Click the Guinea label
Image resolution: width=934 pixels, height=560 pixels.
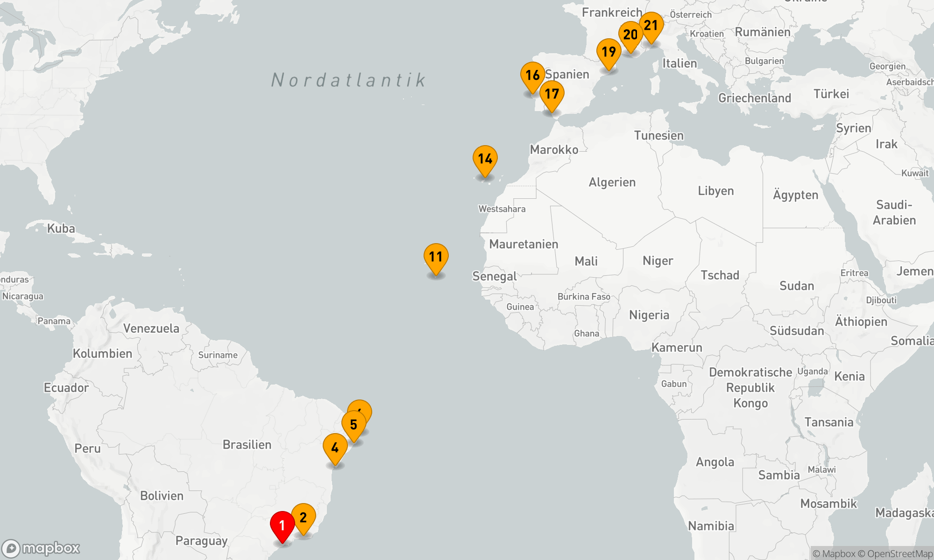[520, 307]
